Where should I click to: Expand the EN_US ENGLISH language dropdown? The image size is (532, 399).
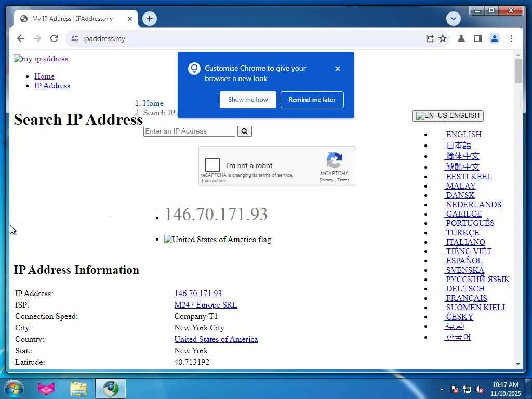(447, 116)
